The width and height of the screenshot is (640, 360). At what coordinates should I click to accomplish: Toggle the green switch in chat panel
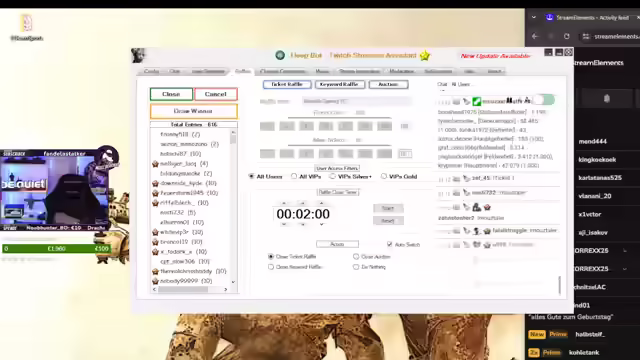[544, 100]
